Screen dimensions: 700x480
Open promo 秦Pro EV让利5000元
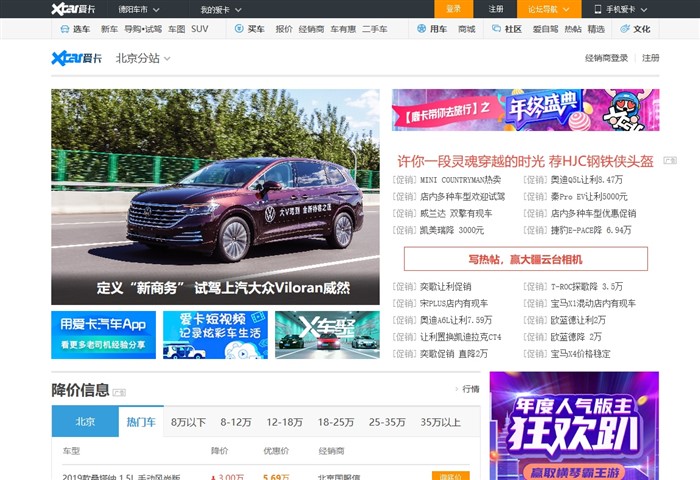(589, 196)
